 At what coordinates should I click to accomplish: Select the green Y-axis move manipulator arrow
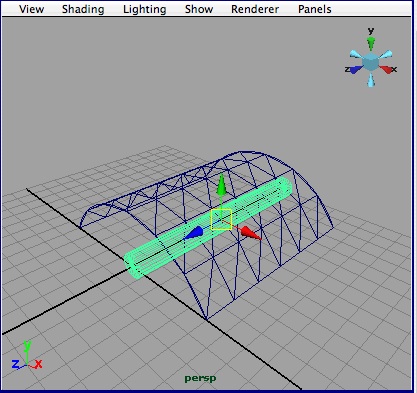(221, 186)
